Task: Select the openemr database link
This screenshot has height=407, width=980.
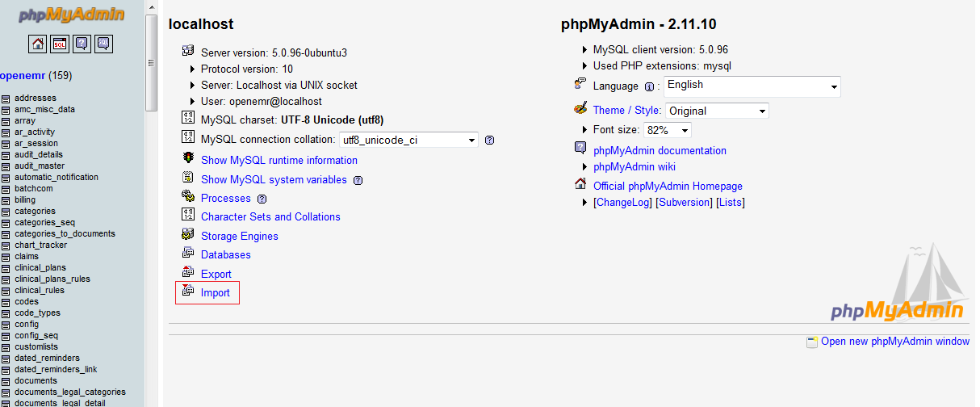Action: [x=23, y=76]
